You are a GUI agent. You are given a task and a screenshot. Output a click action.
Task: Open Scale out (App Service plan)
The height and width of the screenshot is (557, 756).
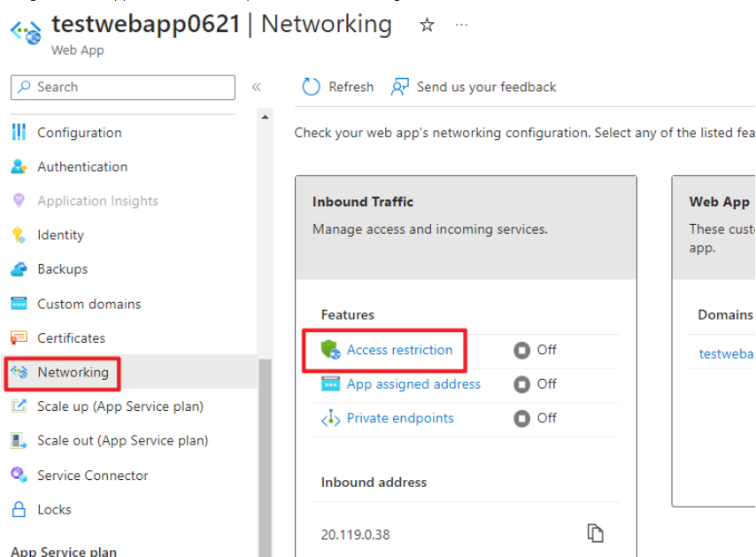(123, 441)
